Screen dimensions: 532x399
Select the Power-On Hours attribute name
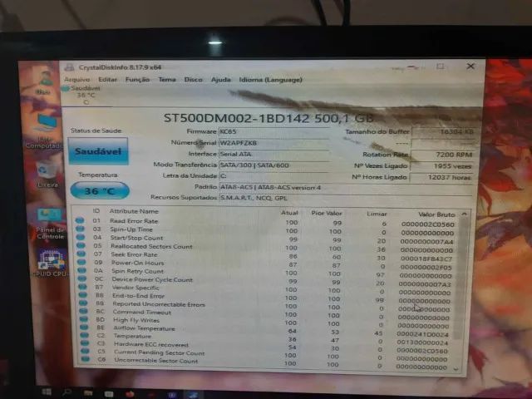137,263
